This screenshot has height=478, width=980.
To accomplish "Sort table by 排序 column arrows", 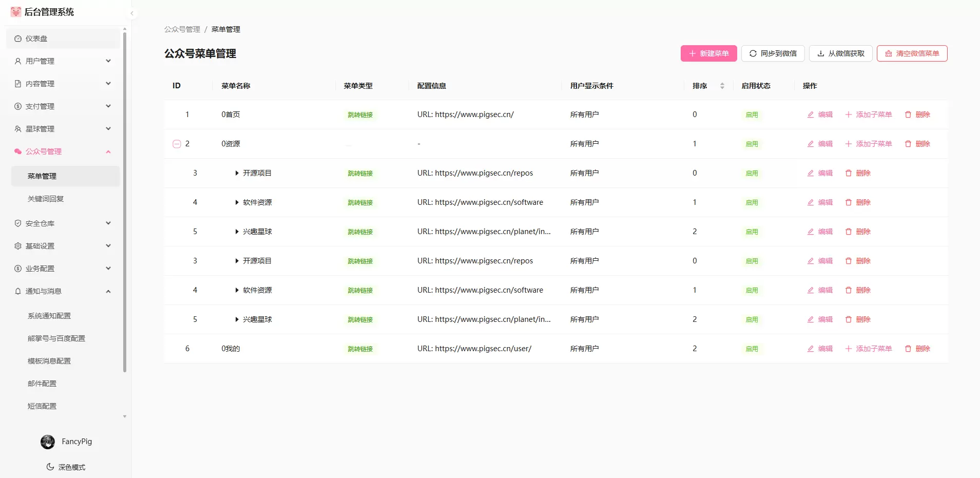I will tap(722, 86).
